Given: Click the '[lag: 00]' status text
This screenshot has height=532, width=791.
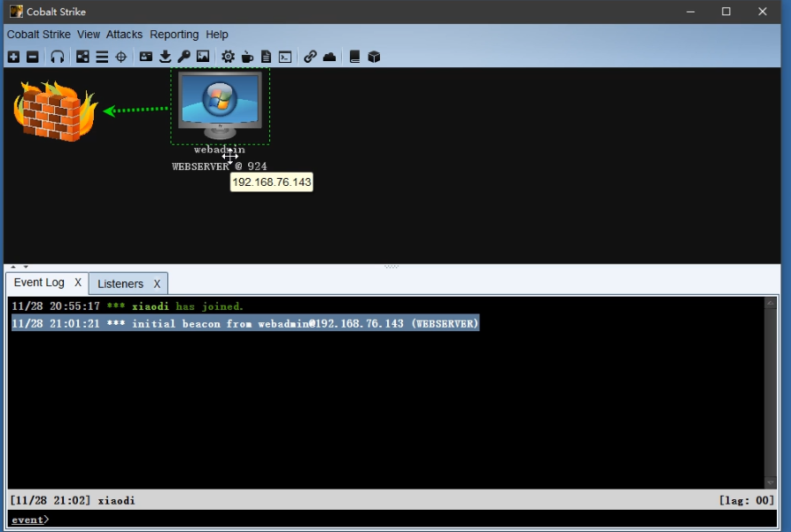Looking at the screenshot, I should (x=746, y=500).
